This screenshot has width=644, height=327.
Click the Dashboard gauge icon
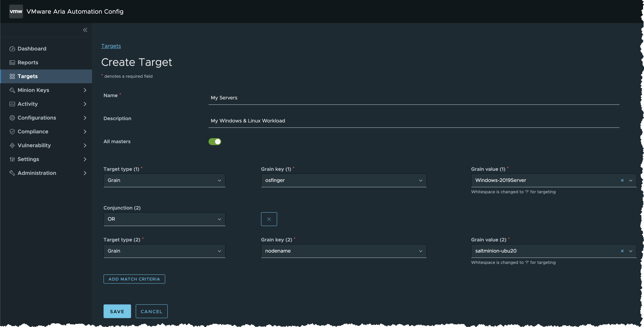coord(12,49)
